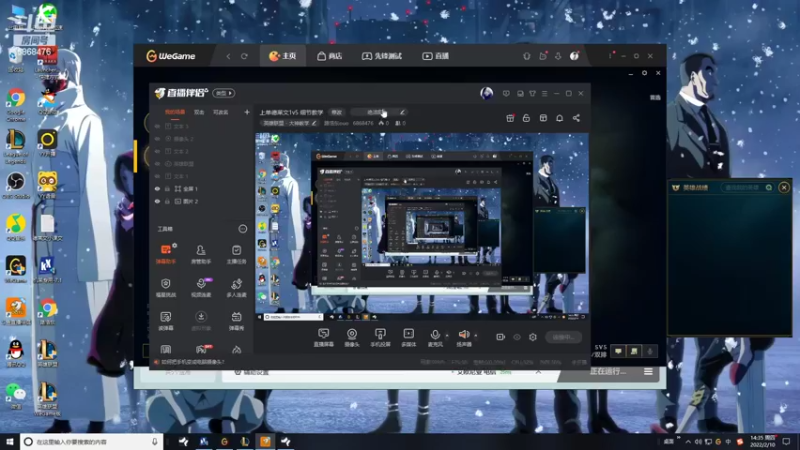Click the stream preview thumbnail
This screenshot has width=800, height=450.
pyautogui.click(x=422, y=226)
